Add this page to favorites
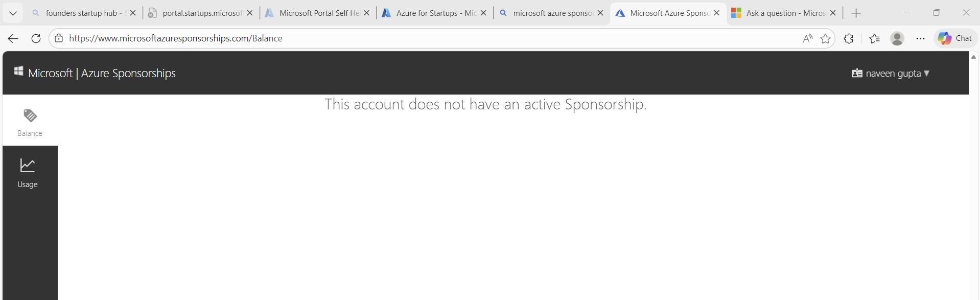This screenshot has width=980, height=300. [x=825, y=38]
